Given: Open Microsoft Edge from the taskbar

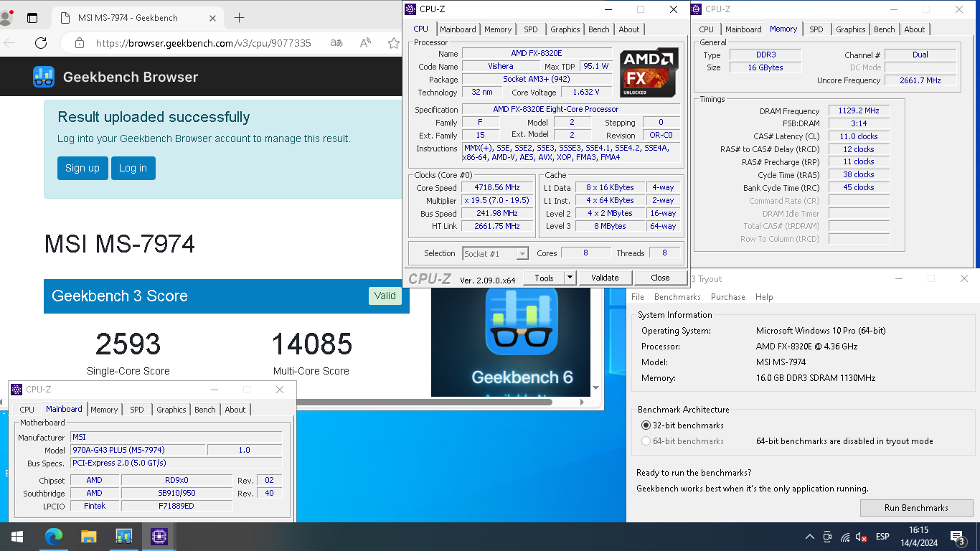Looking at the screenshot, I should click(53, 537).
